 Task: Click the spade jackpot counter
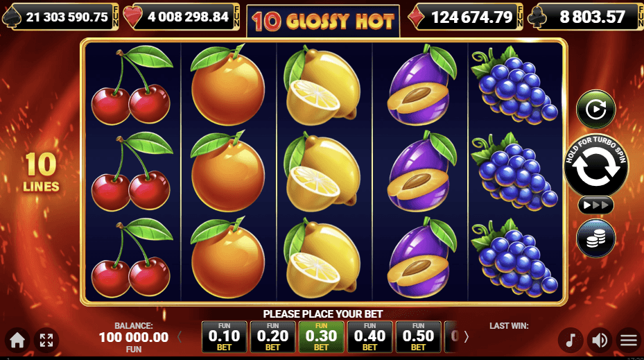(61, 17)
